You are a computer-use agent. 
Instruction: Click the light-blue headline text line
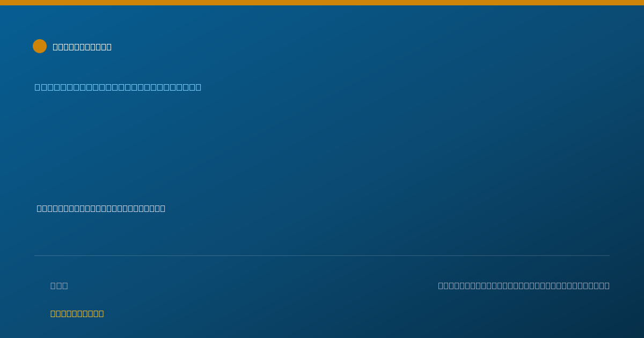coord(118,87)
